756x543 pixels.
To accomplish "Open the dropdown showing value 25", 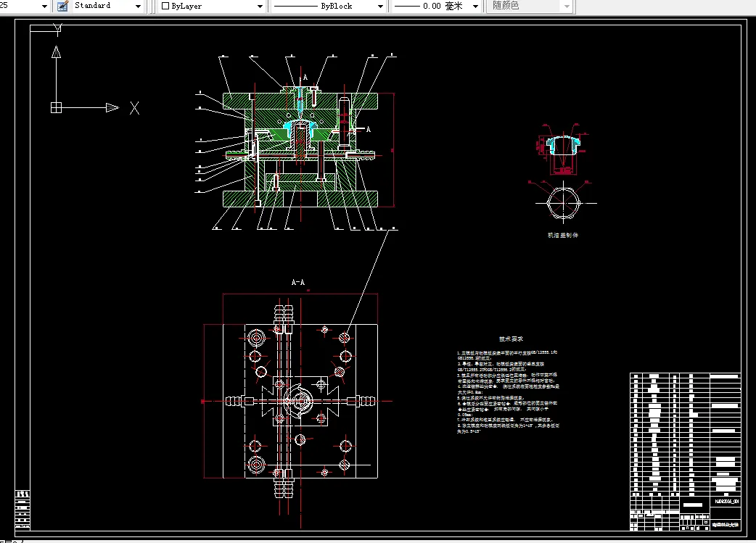I will 44,7.
